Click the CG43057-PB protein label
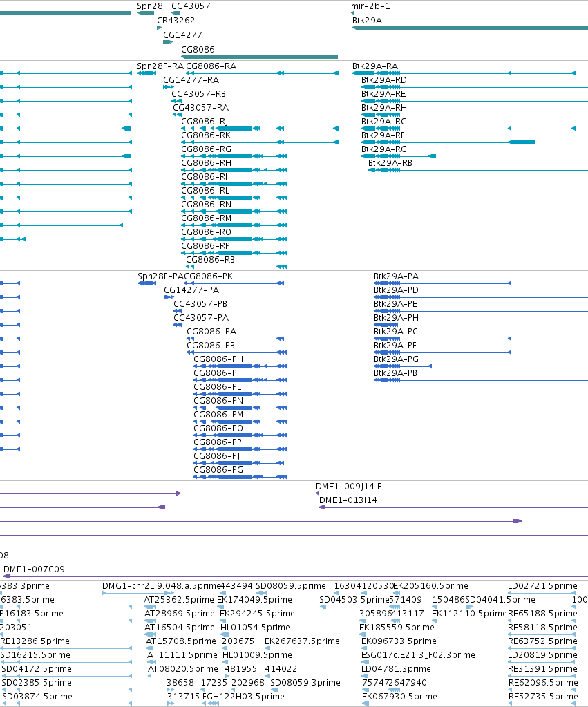The height and width of the screenshot is (707, 588). (x=200, y=304)
